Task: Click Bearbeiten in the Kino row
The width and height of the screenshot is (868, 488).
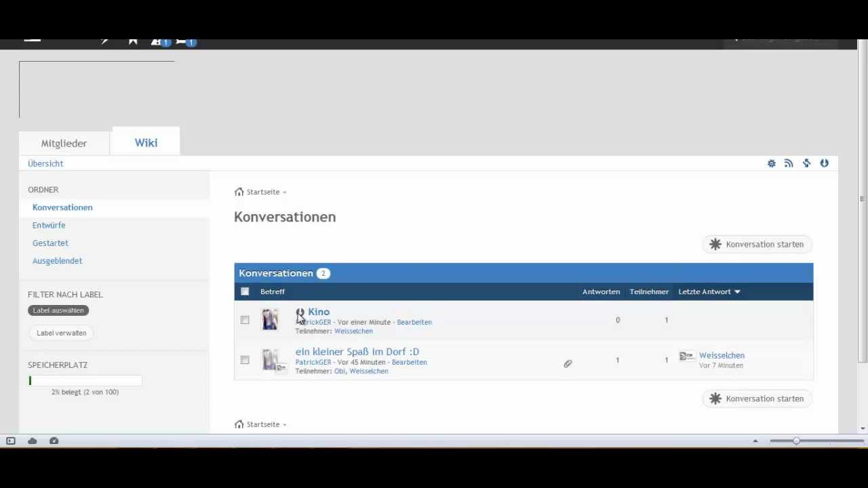Action: click(x=414, y=322)
